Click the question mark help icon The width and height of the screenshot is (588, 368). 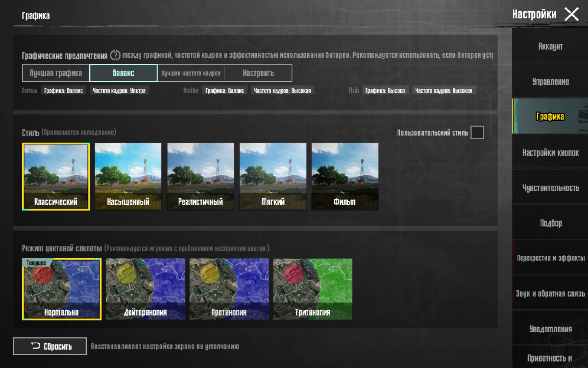[115, 55]
